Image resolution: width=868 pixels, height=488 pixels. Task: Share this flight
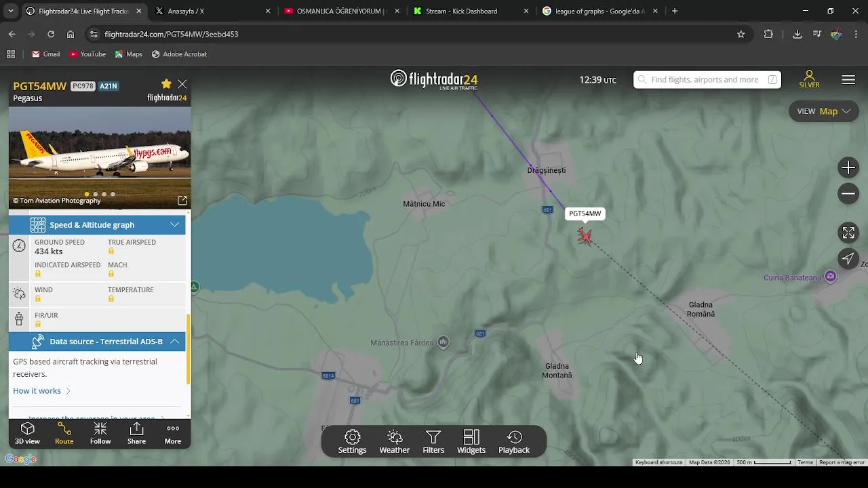coord(136,433)
